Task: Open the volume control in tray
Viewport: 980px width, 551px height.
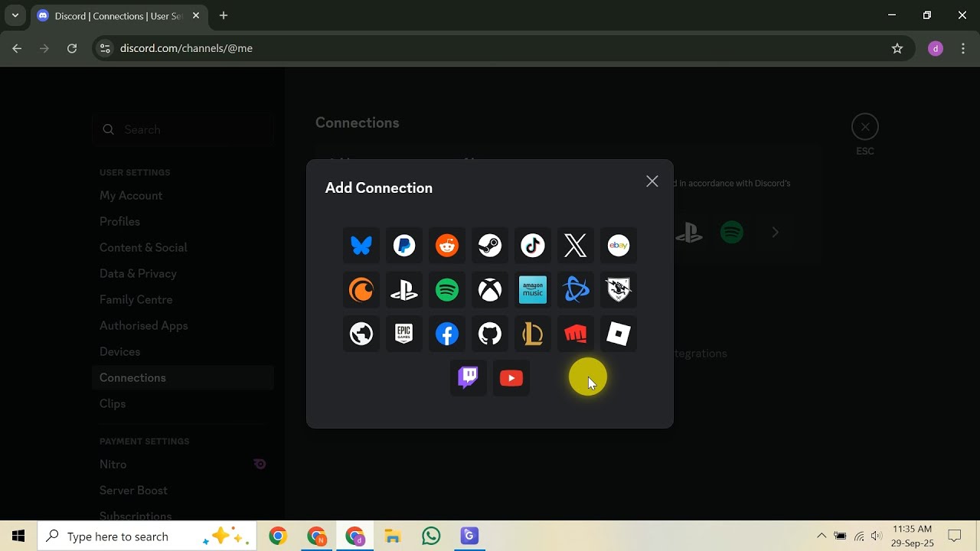Action: pos(877,536)
